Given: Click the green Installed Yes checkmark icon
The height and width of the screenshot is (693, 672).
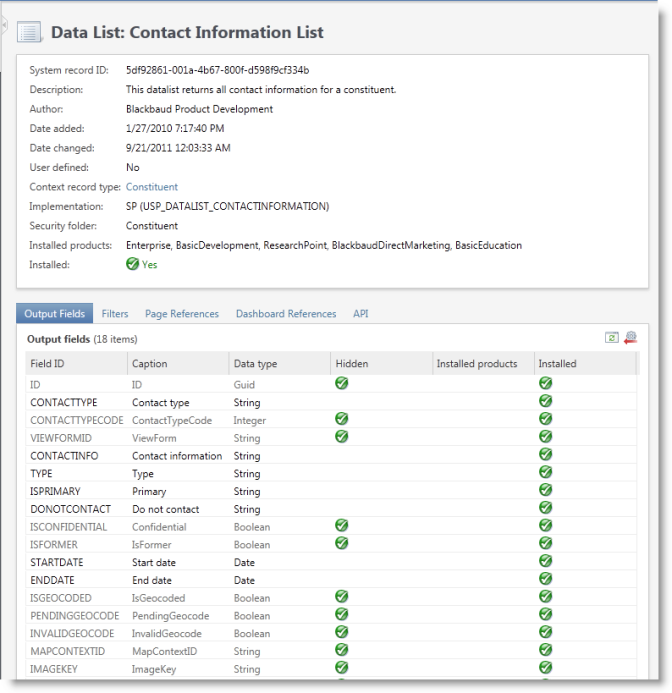Looking at the screenshot, I should pos(132,264).
